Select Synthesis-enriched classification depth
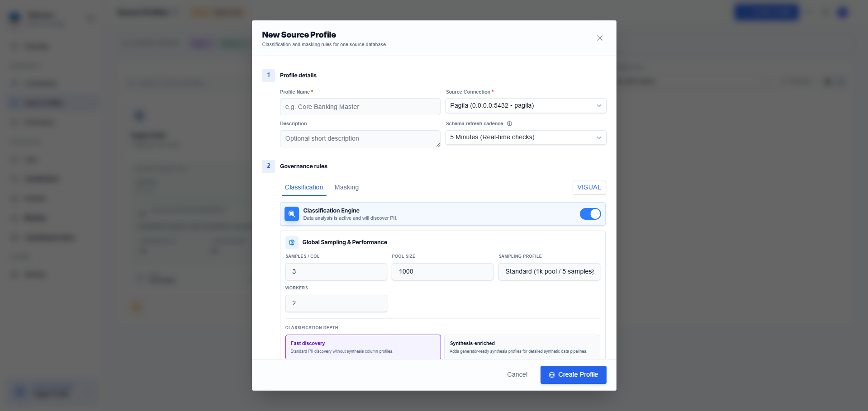 [x=522, y=347]
